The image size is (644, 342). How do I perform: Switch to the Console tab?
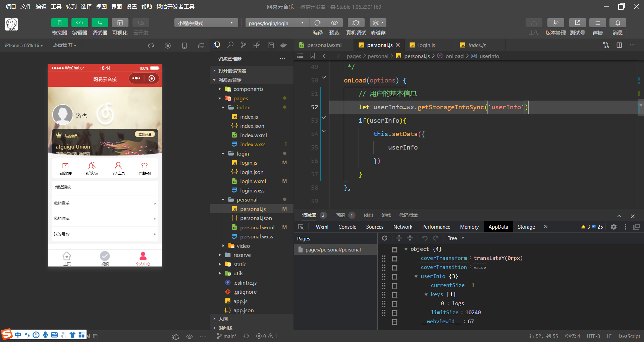[347, 227]
